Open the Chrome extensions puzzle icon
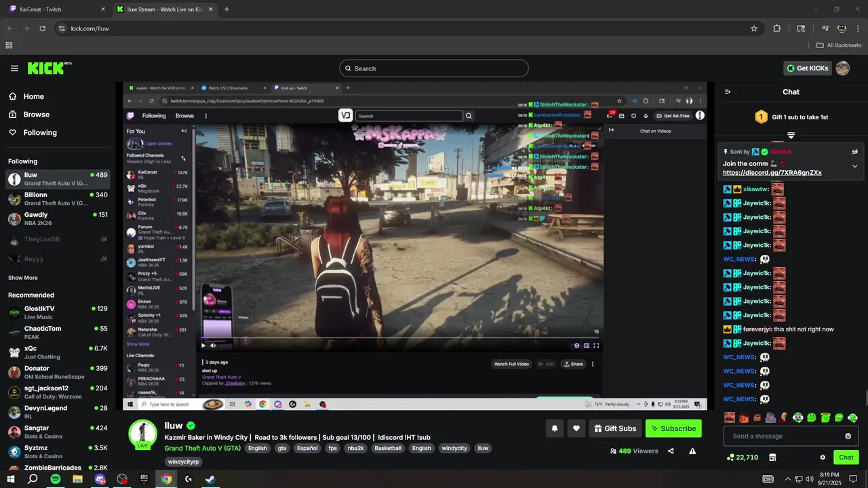868x488 pixels. point(777,28)
